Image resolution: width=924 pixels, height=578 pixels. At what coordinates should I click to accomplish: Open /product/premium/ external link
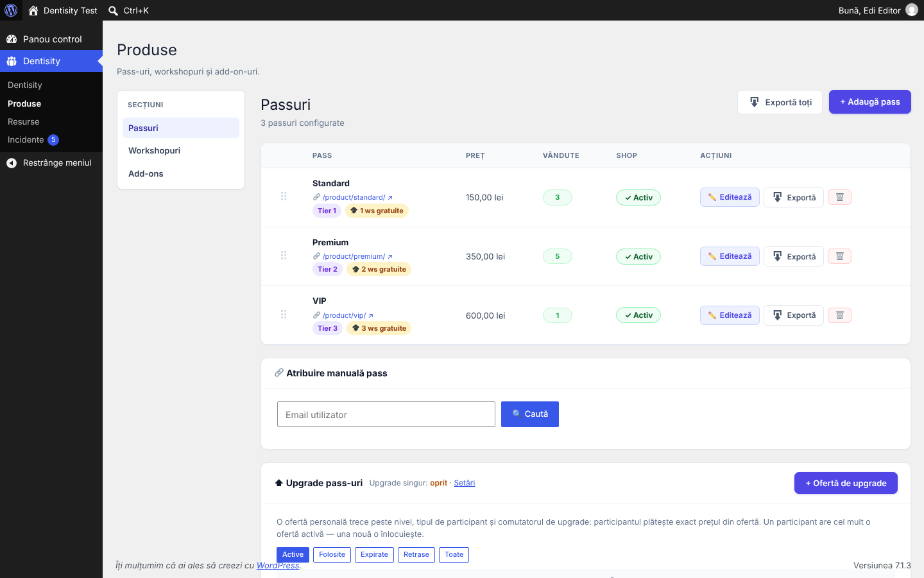357,256
